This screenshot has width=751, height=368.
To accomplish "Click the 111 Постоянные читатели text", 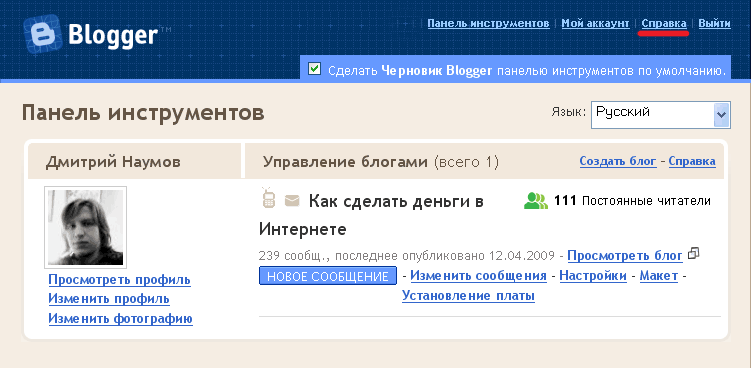I will click(x=632, y=201).
